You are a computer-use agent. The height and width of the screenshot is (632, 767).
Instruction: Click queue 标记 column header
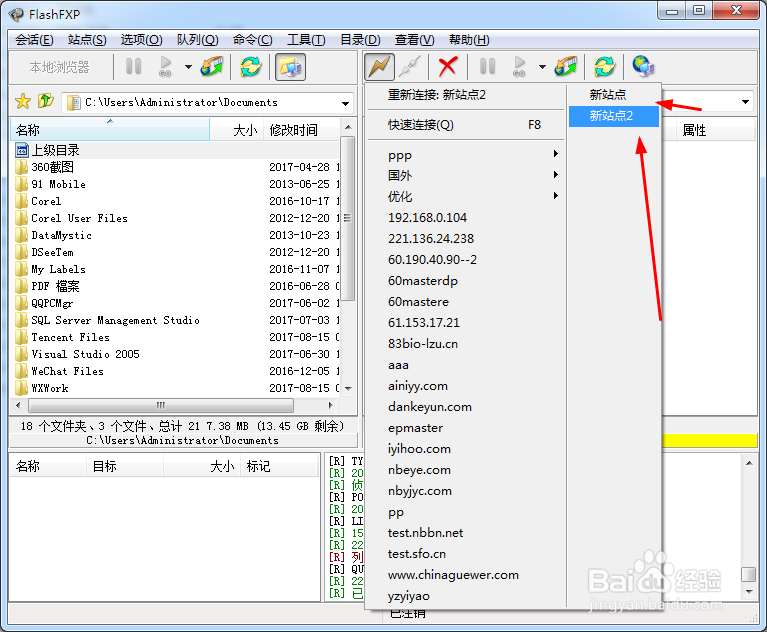[279, 466]
